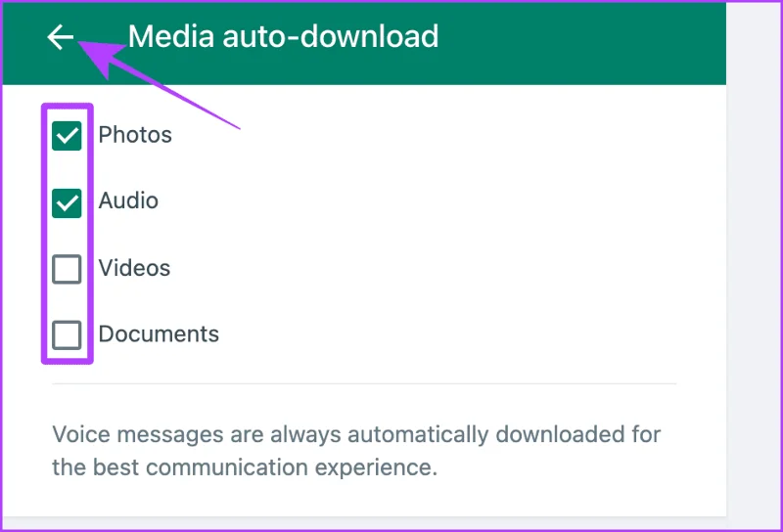Click the "Media auto-download" header title
This screenshot has height=532, width=783.
pyautogui.click(x=283, y=36)
